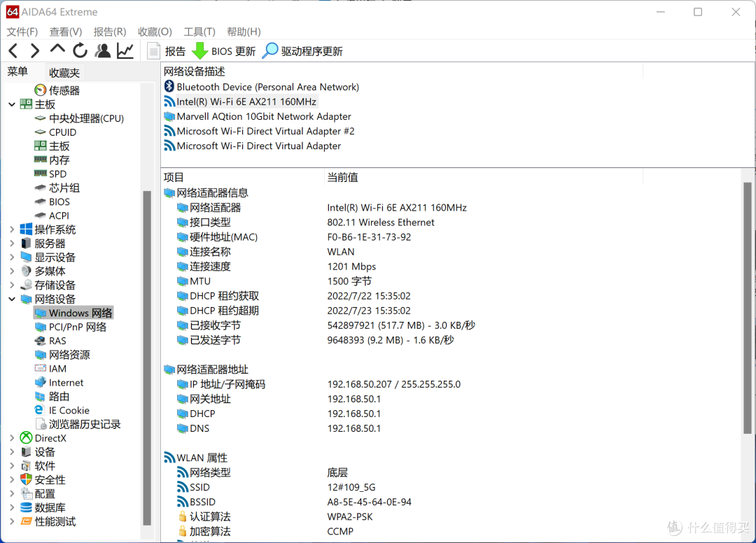The image size is (756, 543).
Task: Open the 收藏(O) menu
Action: [x=155, y=31]
